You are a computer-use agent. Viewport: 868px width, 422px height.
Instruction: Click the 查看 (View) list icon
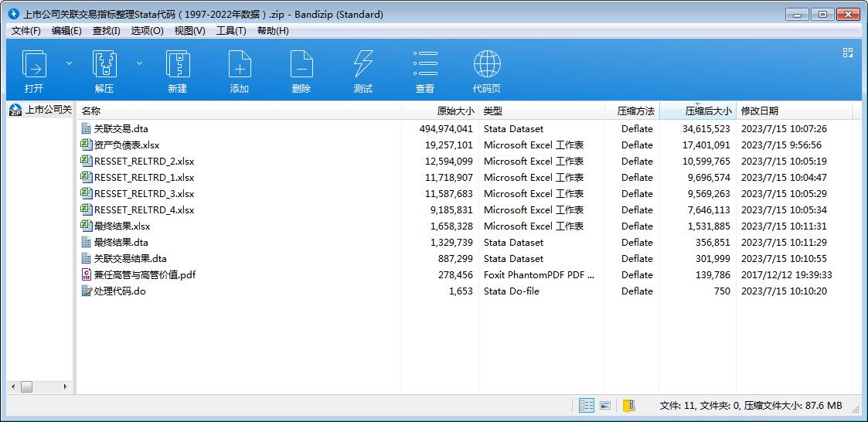pyautogui.click(x=425, y=63)
